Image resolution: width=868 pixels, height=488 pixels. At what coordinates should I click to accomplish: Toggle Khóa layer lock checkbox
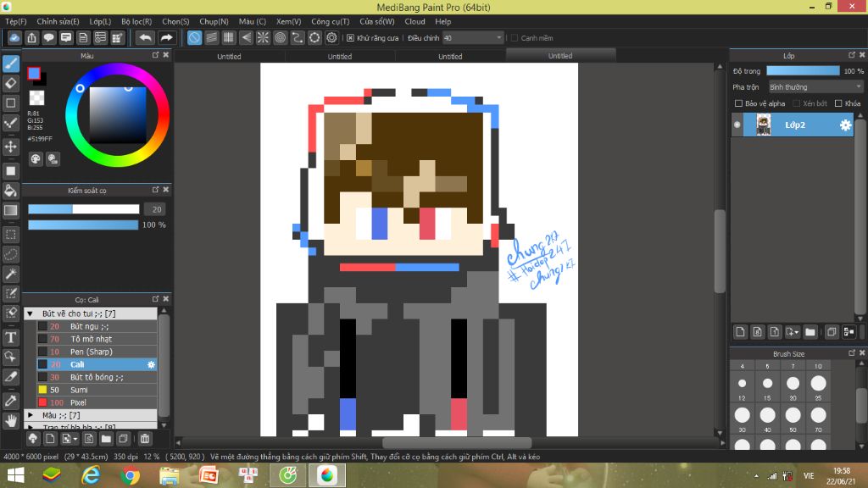(x=838, y=103)
